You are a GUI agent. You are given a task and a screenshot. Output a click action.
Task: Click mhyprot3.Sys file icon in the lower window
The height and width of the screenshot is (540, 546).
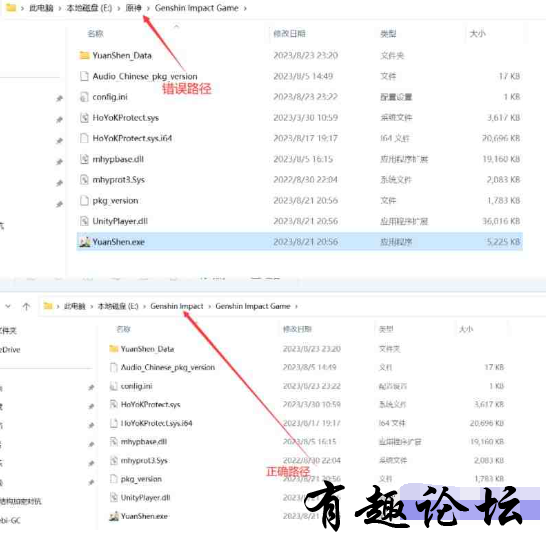point(114,461)
